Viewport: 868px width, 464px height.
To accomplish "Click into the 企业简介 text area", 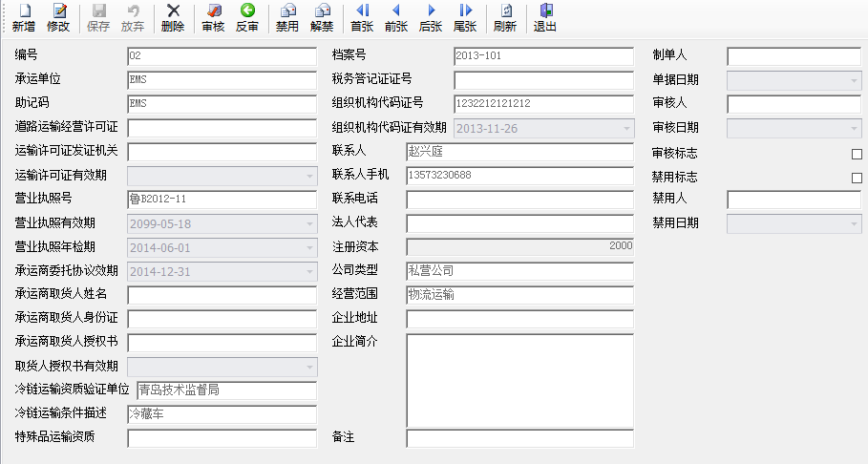I will click(x=519, y=380).
